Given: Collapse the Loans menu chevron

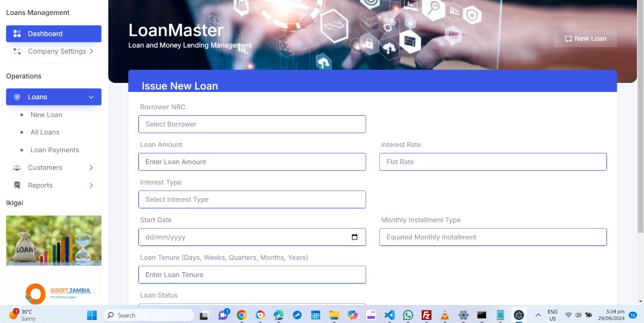Looking at the screenshot, I should 91,97.
